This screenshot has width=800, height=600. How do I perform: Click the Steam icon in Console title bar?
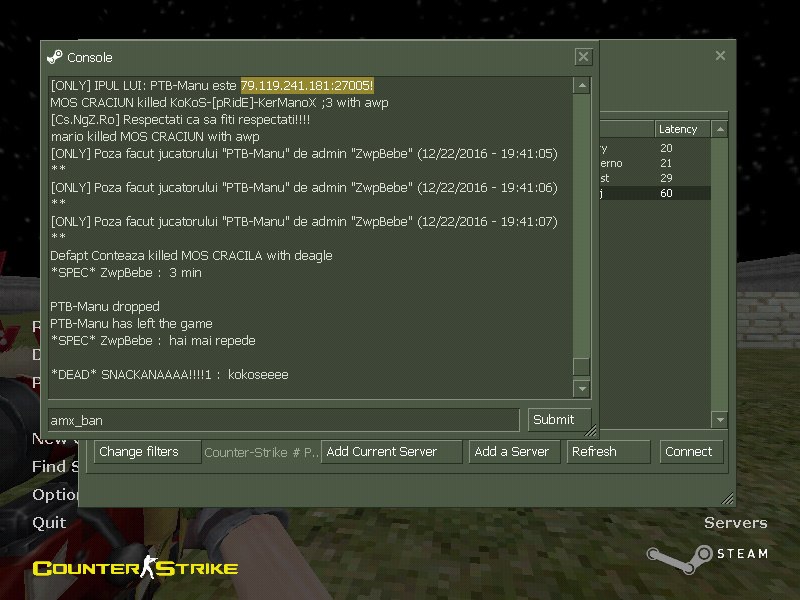click(x=55, y=57)
